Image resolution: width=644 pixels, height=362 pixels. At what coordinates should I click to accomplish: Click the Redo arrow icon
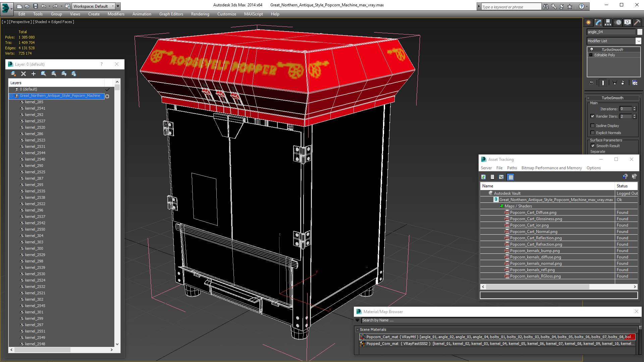click(55, 6)
